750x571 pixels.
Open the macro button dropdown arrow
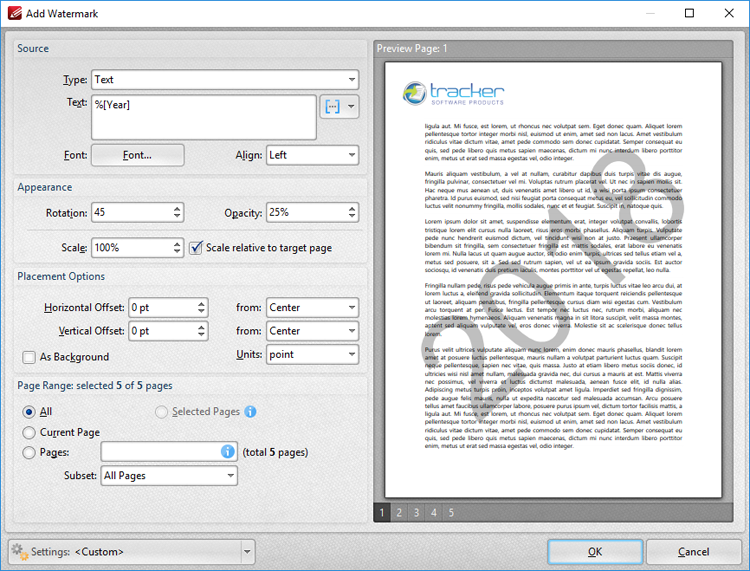[351, 106]
